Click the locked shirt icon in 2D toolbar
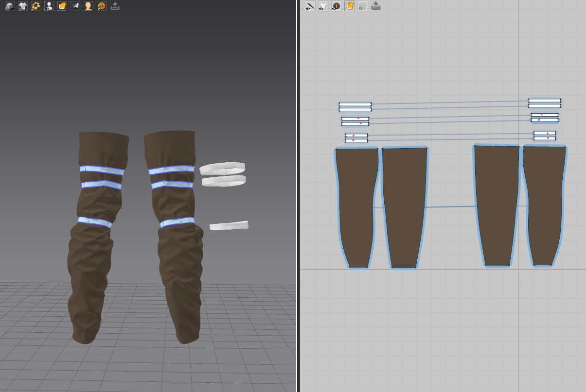586x392 pixels. pos(362,6)
